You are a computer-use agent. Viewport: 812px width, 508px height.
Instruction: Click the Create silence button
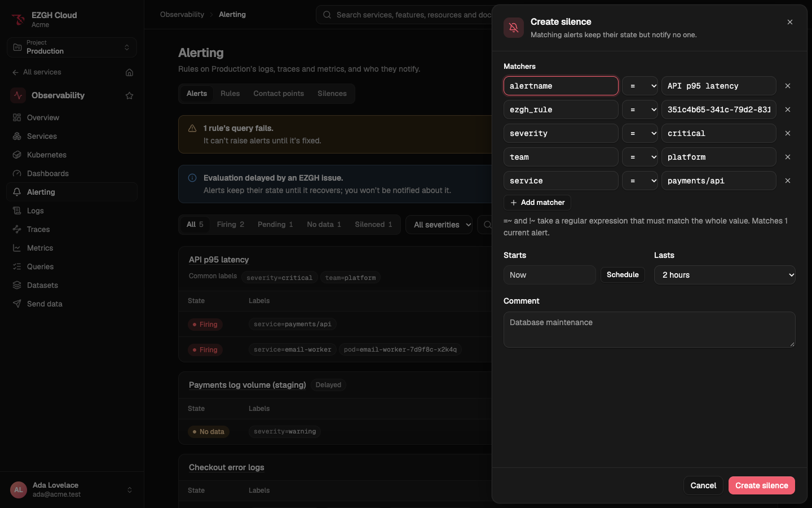762,485
